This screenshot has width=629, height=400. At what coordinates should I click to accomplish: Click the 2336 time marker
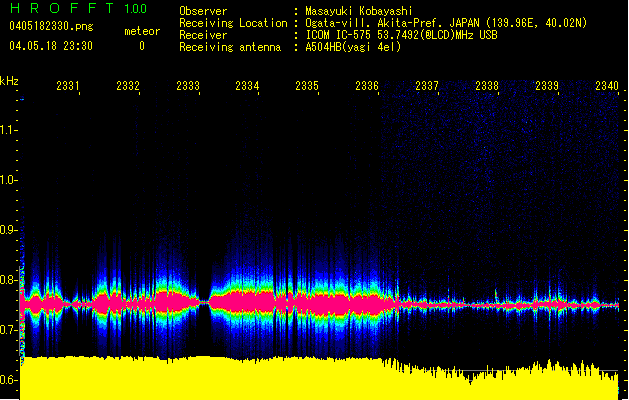367,86
